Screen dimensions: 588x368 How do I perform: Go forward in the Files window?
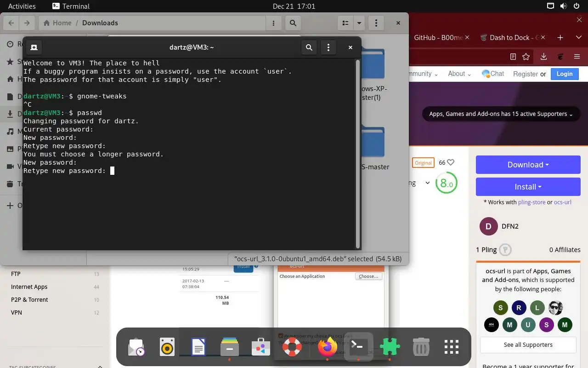click(x=27, y=23)
